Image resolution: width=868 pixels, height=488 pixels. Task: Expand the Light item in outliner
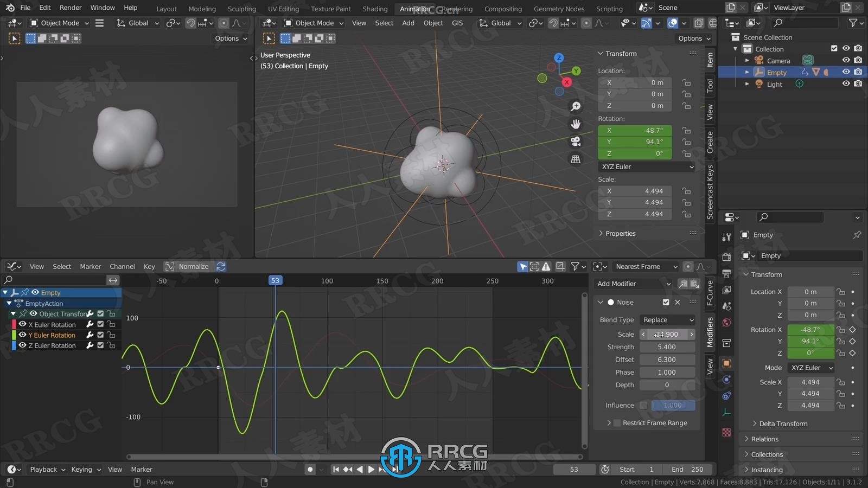(747, 84)
